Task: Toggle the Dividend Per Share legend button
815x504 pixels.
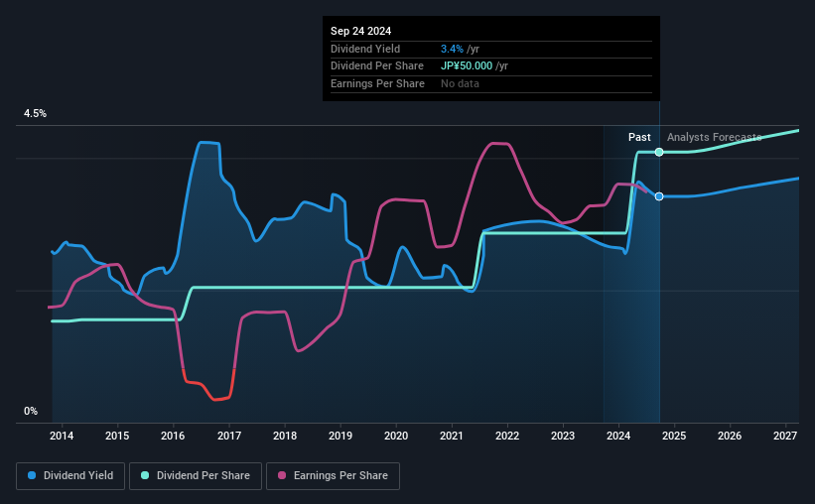Action: [196, 476]
